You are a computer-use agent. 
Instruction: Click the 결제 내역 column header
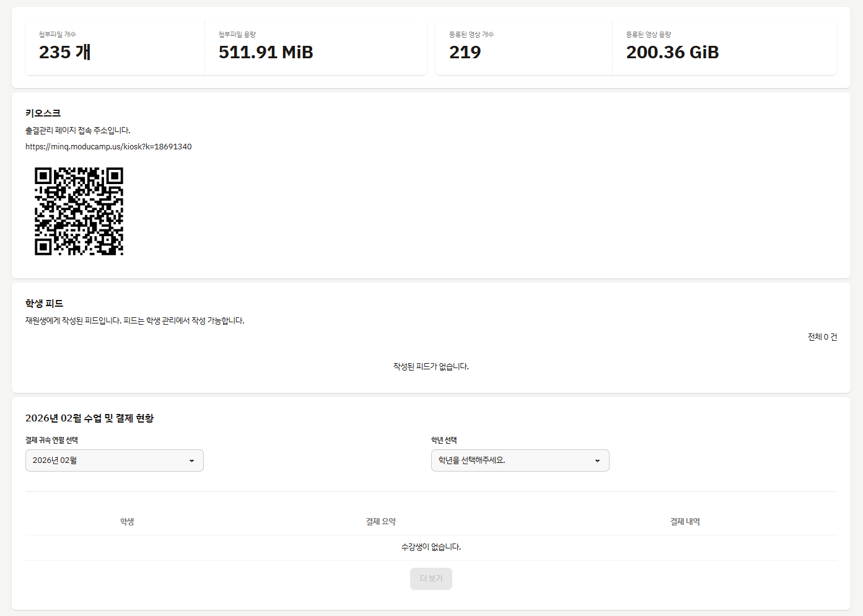pyautogui.click(x=685, y=522)
